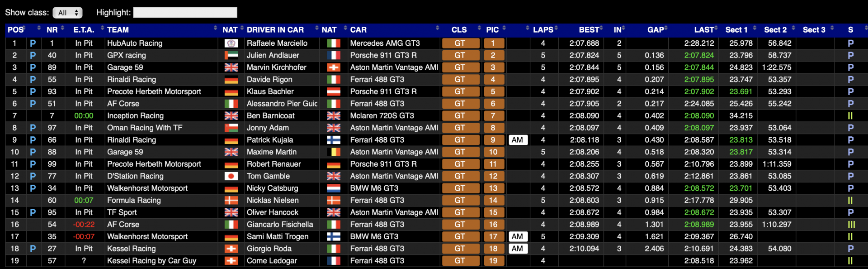Click Kessel Racing by Car Guy team name
The height and width of the screenshot is (269, 868).
pyautogui.click(x=151, y=261)
